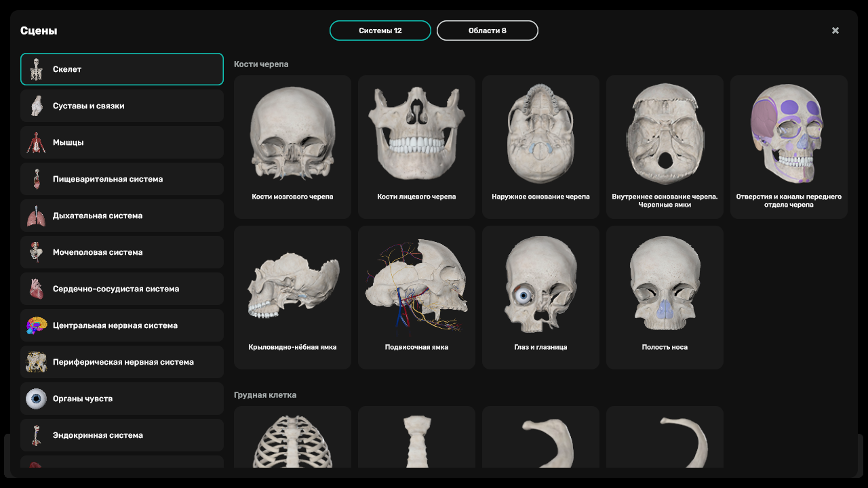Click the Сцены panel title
Screen dimensions: 868x488
pyautogui.click(x=39, y=30)
